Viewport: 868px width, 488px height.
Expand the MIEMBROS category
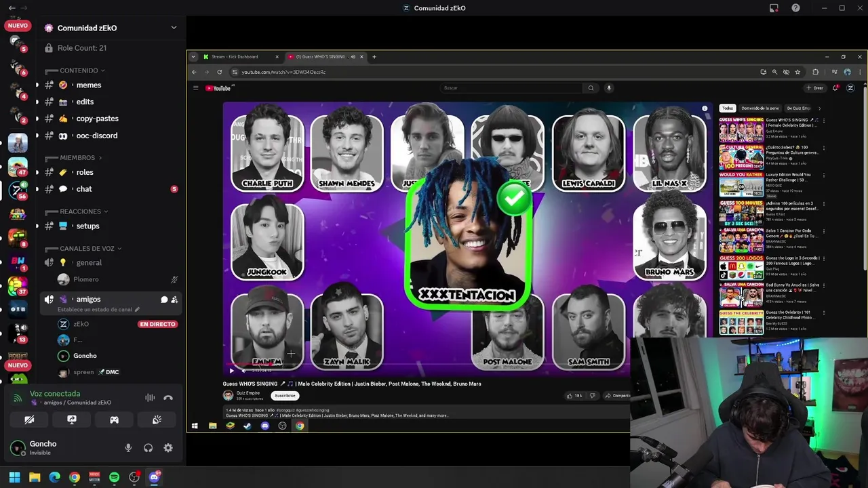[73, 158]
